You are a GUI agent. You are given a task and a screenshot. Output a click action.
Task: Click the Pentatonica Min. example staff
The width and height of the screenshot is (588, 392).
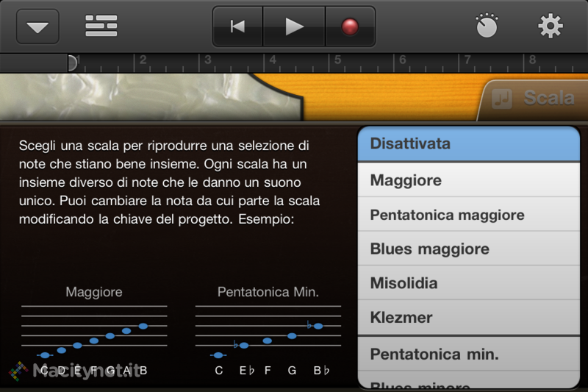(268, 330)
